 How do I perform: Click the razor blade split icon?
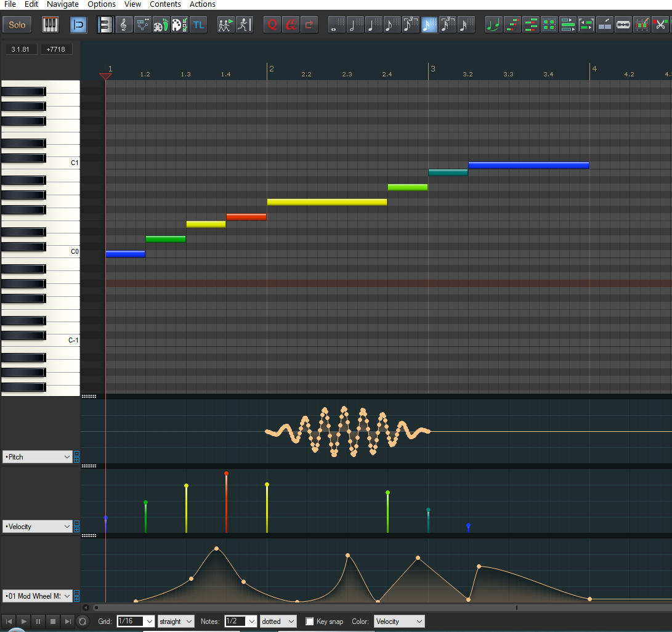pos(623,25)
